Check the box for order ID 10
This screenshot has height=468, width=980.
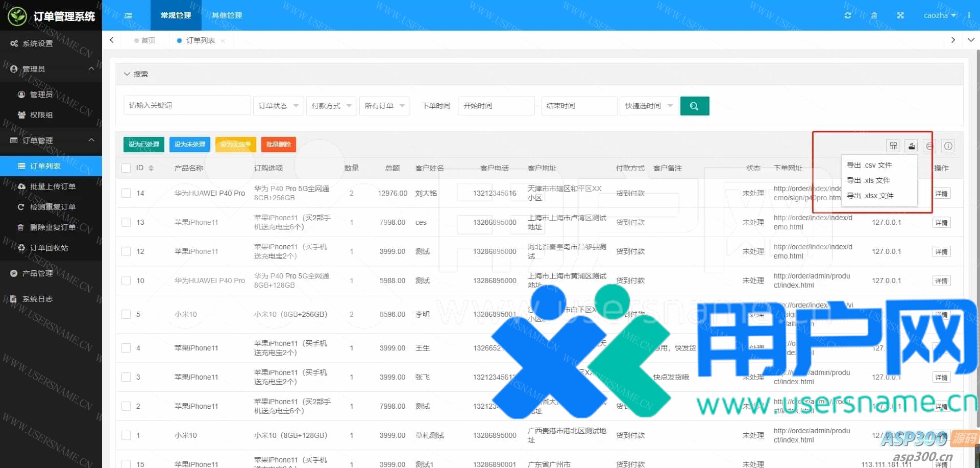126,280
